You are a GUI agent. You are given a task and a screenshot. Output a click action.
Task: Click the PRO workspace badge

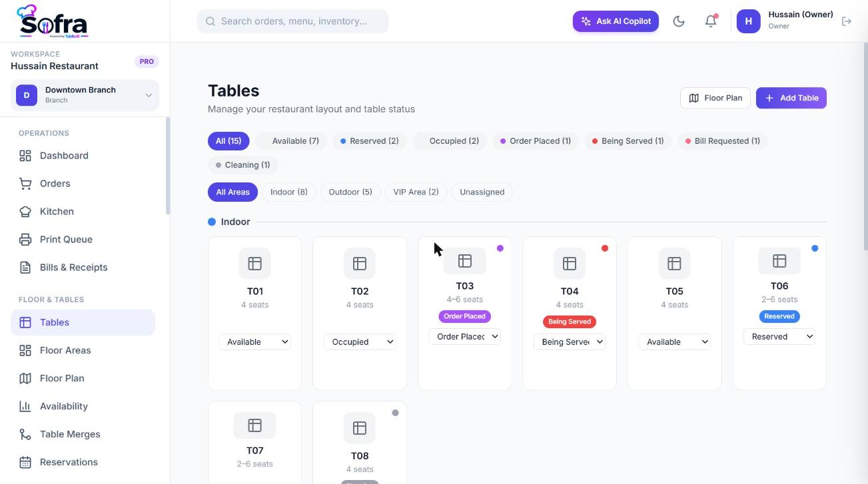click(147, 61)
